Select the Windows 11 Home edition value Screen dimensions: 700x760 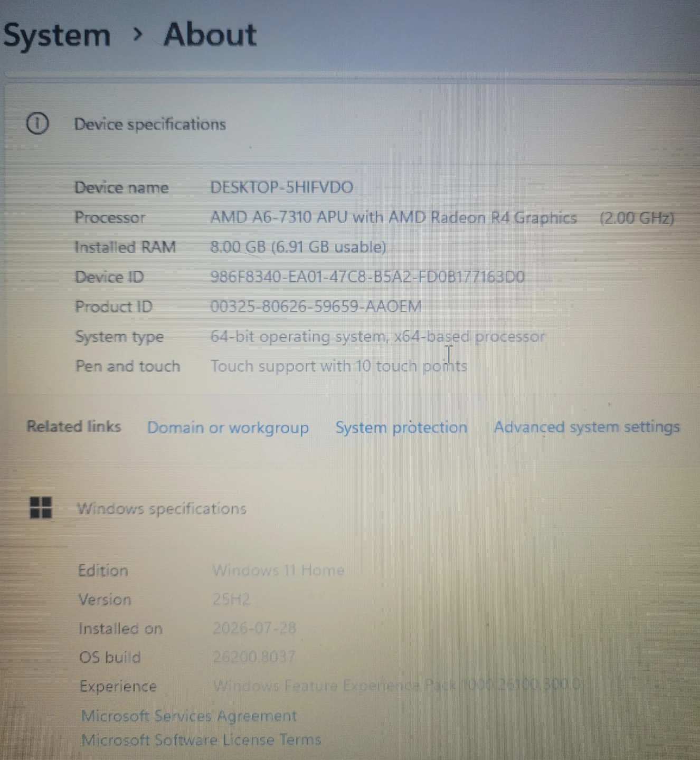click(278, 570)
